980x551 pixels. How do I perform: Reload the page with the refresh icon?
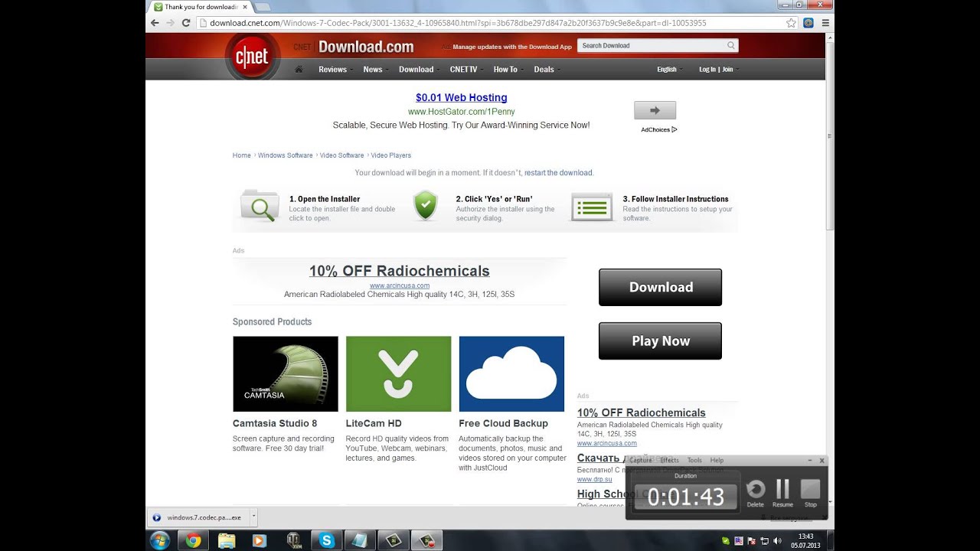[185, 23]
